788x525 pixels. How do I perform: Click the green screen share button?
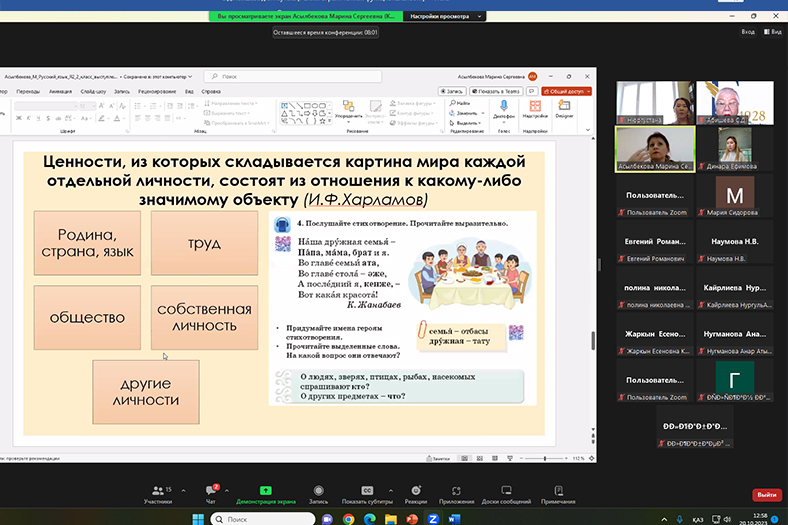point(265,491)
